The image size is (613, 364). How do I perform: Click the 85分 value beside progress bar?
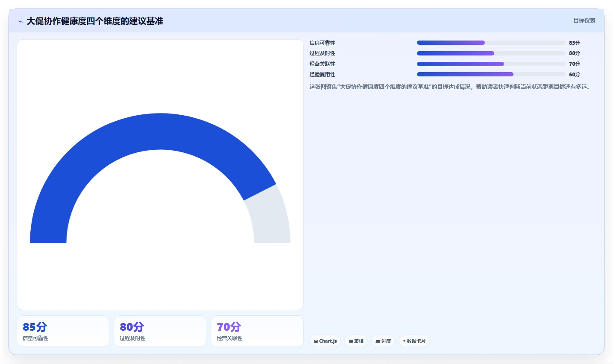click(x=574, y=43)
